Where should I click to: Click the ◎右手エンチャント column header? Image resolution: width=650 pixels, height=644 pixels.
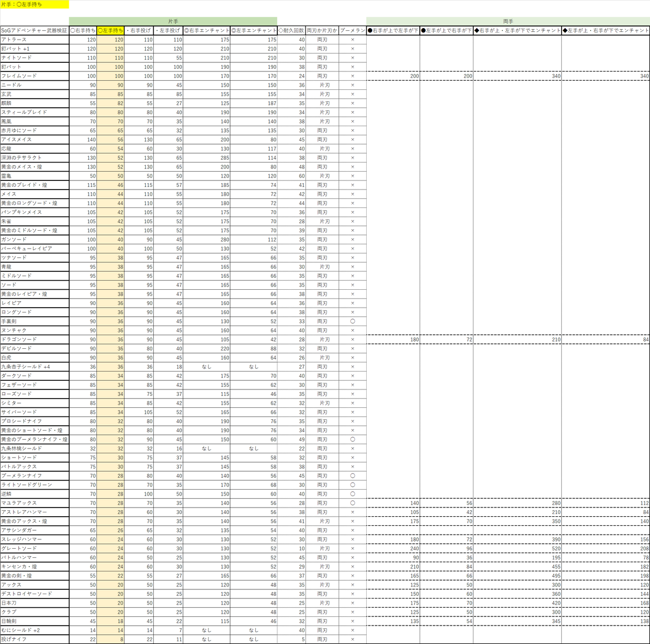tap(207, 30)
